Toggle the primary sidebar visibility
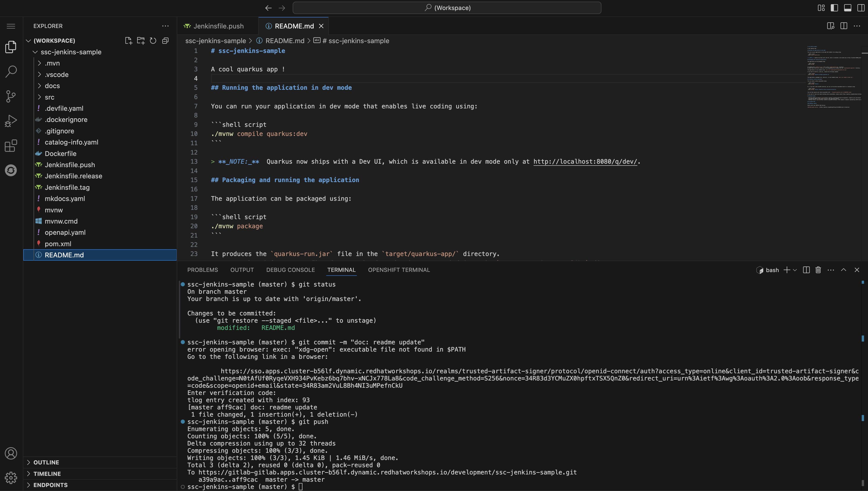Screen dimensions: 868x491 [x=834, y=7]
